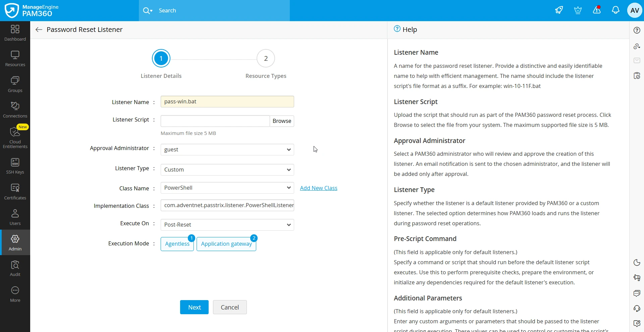Image resolution: width=644 pixels, height=332 pixels.
Task: Click the rocket icon in the header
Action: (559, 10)
